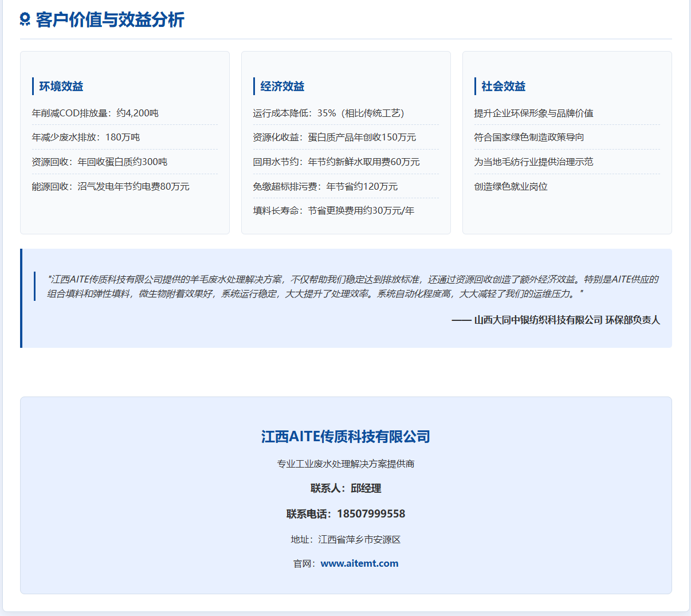
Task: Select the 环境效益 card heading
Action: pyautogui.click(x=61, y=87)
